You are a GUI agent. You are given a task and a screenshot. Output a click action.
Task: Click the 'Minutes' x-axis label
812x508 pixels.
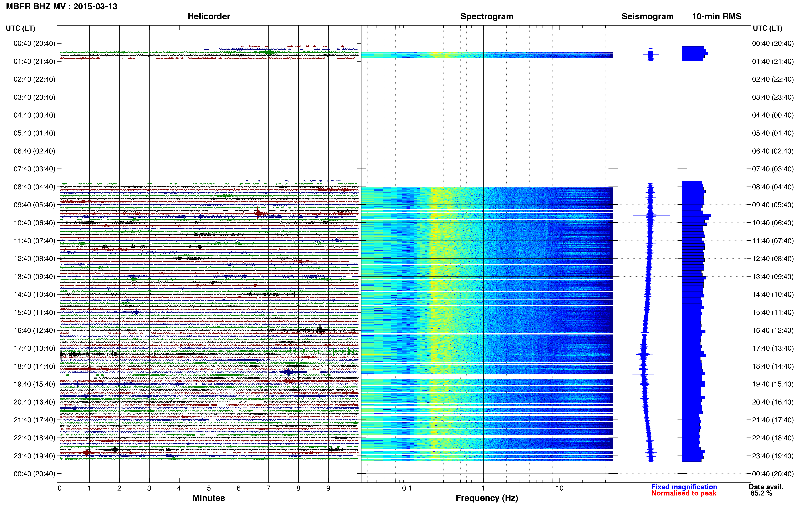[208, 498]
